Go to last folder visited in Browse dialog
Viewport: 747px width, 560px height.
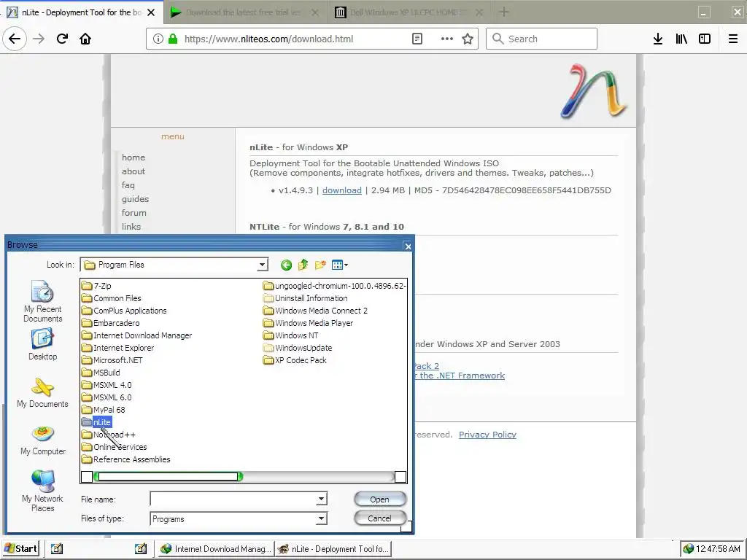(x=286, y=265)
